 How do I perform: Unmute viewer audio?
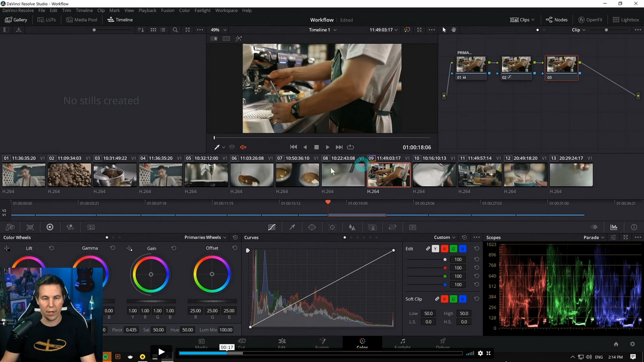[x=243, y=147]
